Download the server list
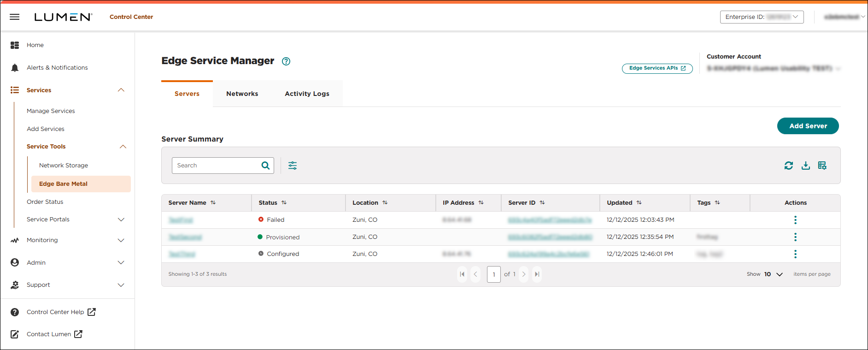868x350 pixels. point(806,166)
